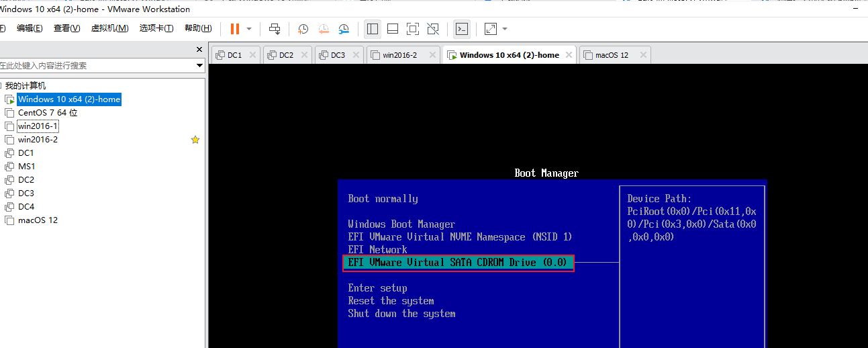Pause the virtual machine with the orange pause icon

coord(234,29)
